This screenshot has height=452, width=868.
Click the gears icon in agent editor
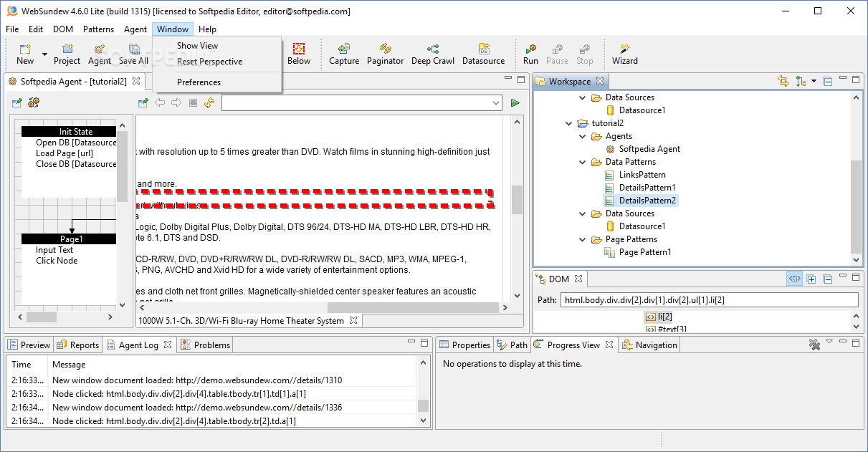pos(34,103)
